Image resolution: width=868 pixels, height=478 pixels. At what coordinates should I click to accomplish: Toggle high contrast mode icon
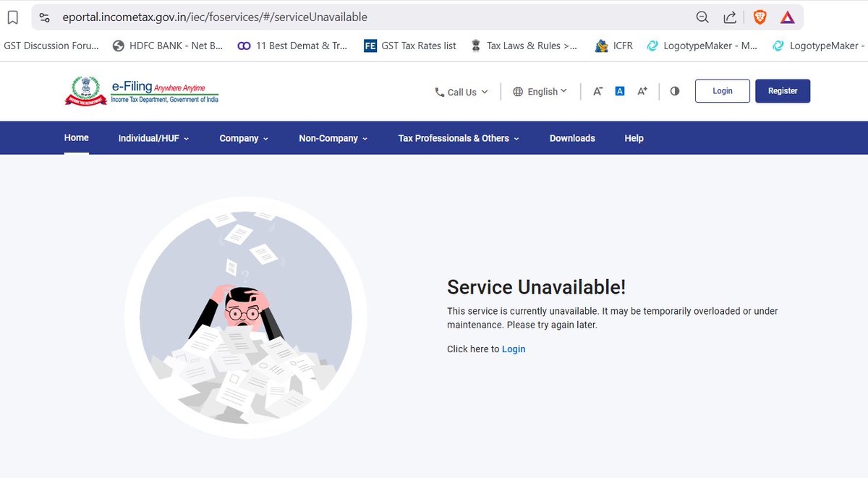(x=675, y=91)
